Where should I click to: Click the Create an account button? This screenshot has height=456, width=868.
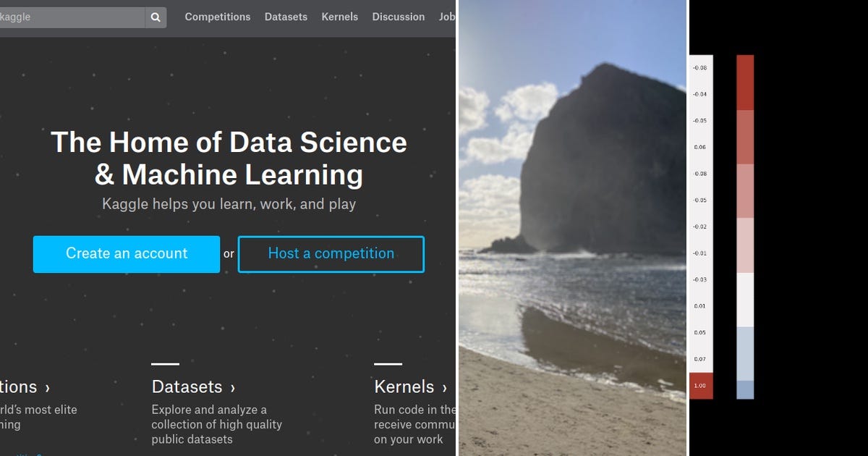(x=126, y=254)
